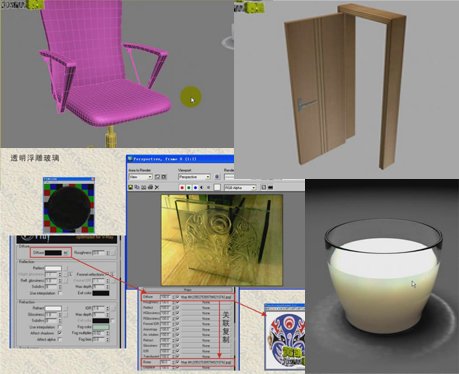
Task: Toggle the Affect shadows checkbox
Action: point(60,333)
